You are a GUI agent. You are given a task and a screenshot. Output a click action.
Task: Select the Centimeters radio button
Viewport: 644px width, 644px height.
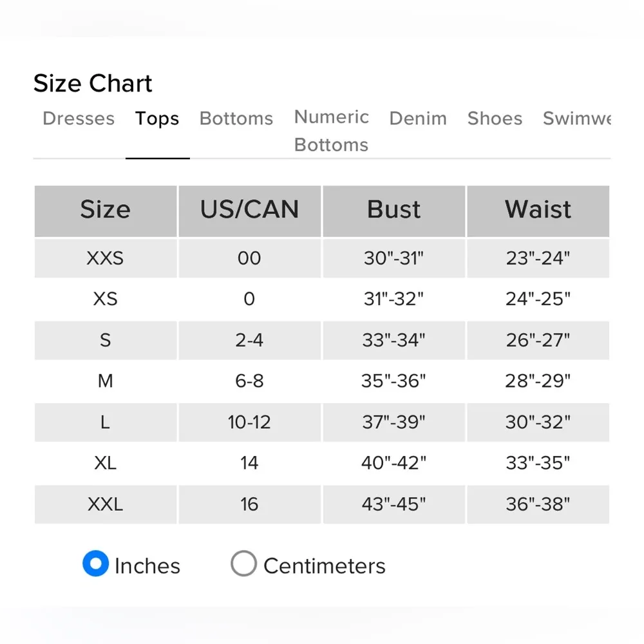(244, 564)
